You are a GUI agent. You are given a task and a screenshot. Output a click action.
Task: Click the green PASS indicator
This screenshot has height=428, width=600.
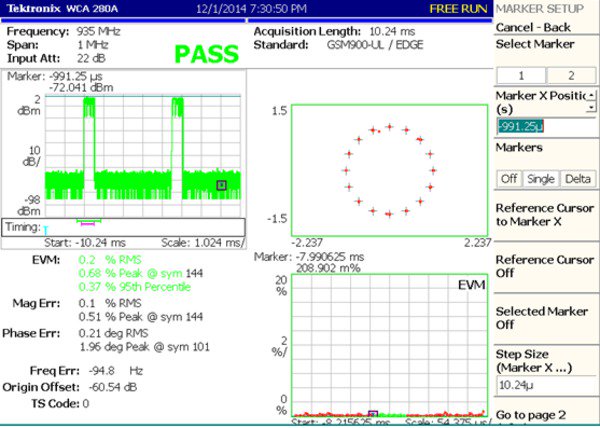205,55
